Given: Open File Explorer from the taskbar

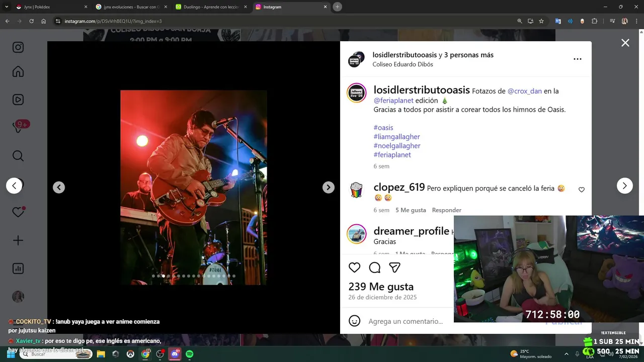Looking at the screenshot, I should pos(101,354).
